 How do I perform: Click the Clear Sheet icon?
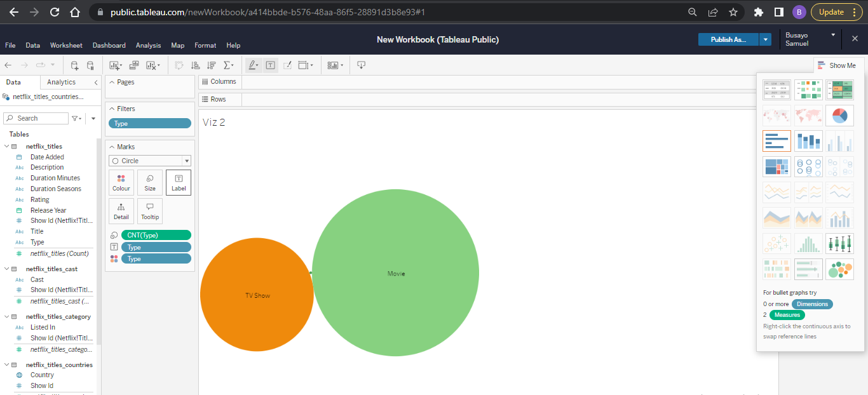click(153, 65)
